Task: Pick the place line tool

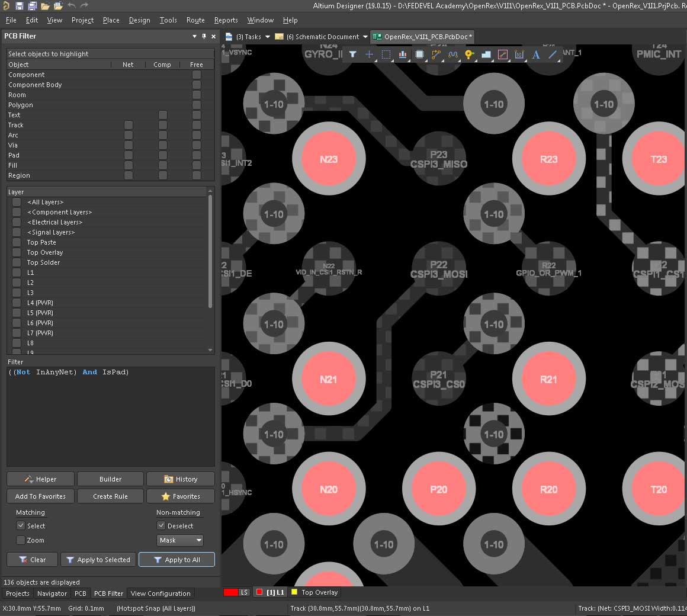Action: click(553, 54)
